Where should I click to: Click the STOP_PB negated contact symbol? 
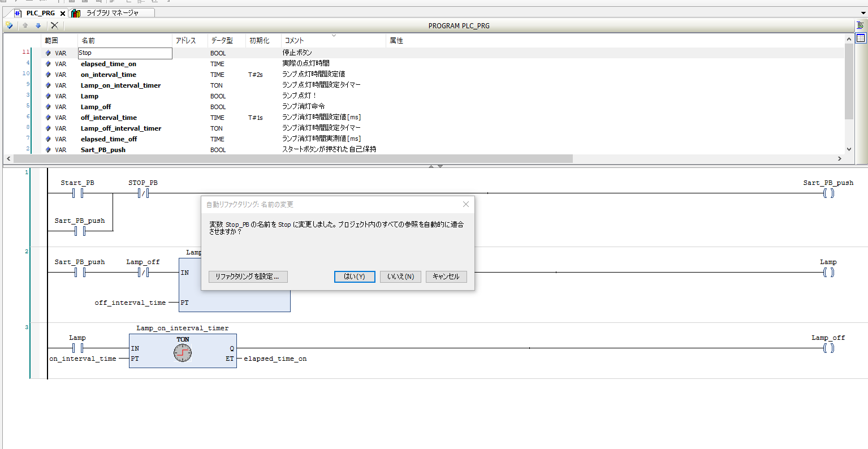pos(143,193)
